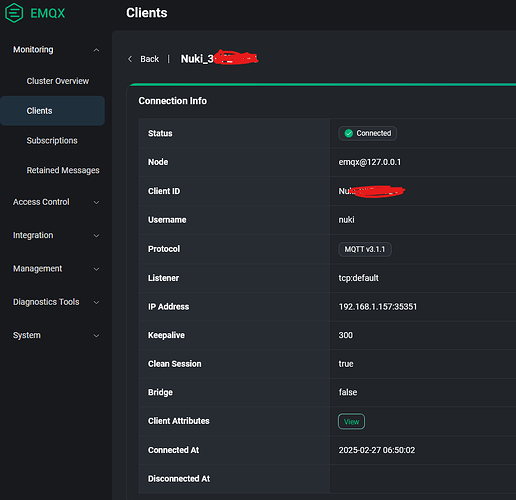Click the green Connected status check icon
The image size is (516, 500).
pyautogui.click(x=349, y=133)
